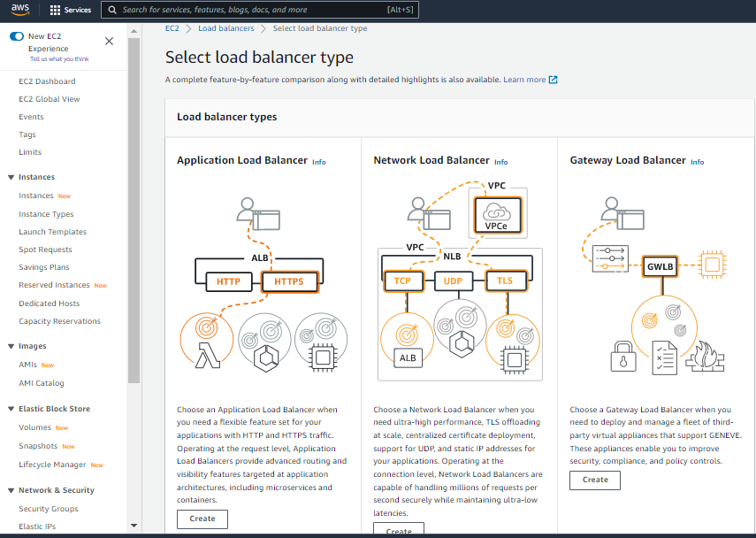Collapse the Instances sidebar section
Screen dimensions: 756x538
pos(11,177)
